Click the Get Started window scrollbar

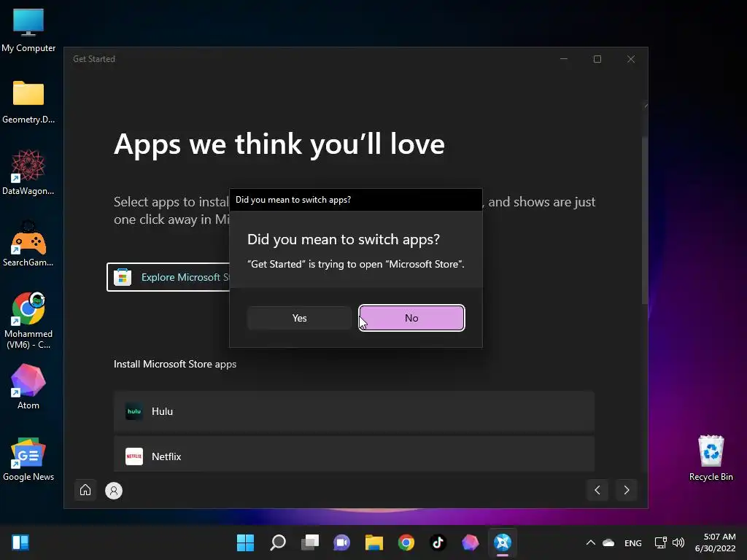point(645,222)
